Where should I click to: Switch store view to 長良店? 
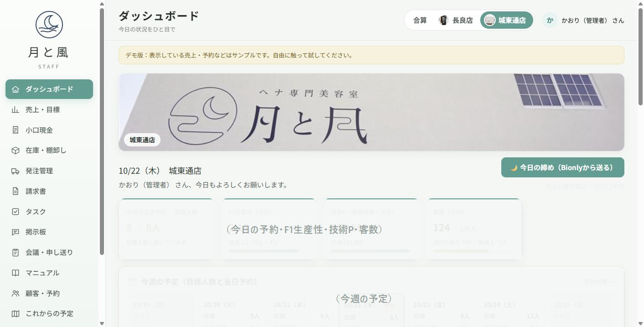pyautogui.click(x=456, y=21)
